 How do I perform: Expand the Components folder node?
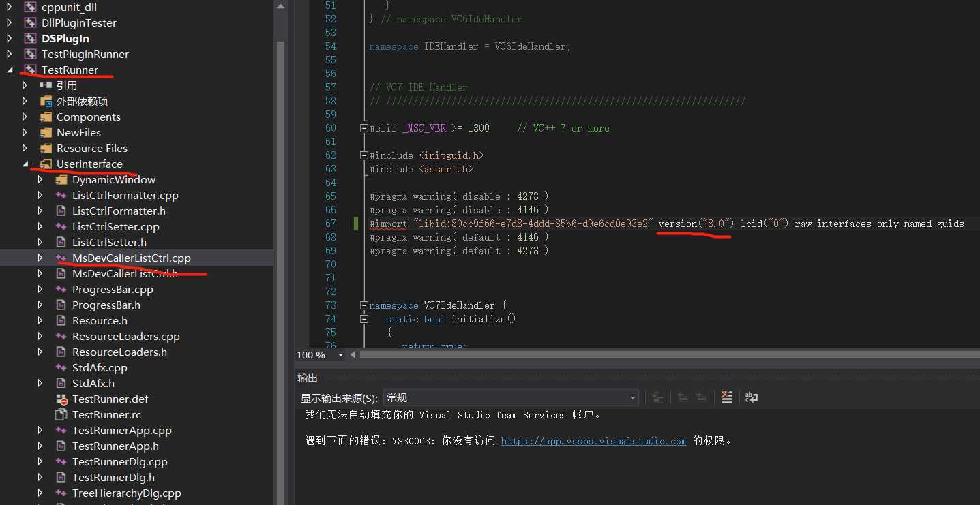pyautogui.click(x=25, y=117)
